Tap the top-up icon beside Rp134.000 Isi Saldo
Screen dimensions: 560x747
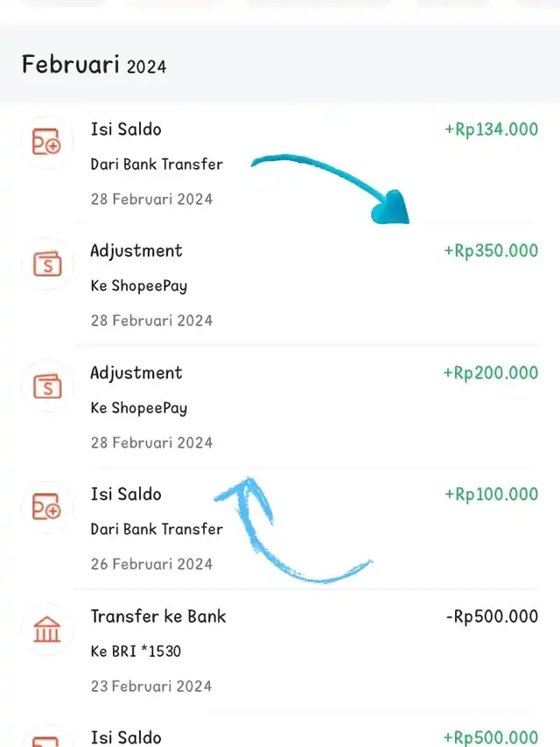(47, 142)
